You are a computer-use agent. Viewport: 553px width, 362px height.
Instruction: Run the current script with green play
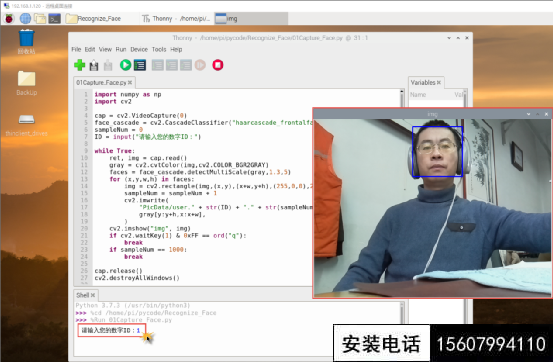tap(126, 65)
